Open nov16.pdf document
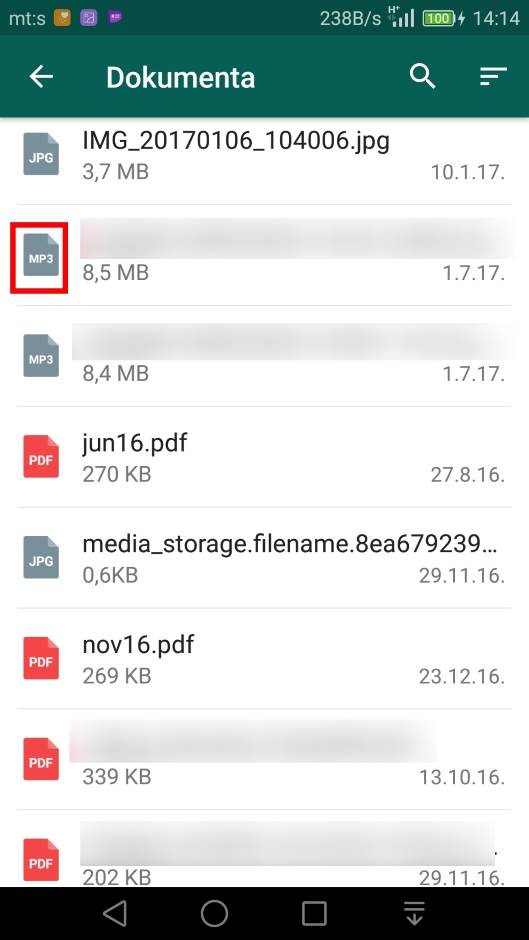Image resolution: width=529 pixels, height=940 pixels. [264, 658]
